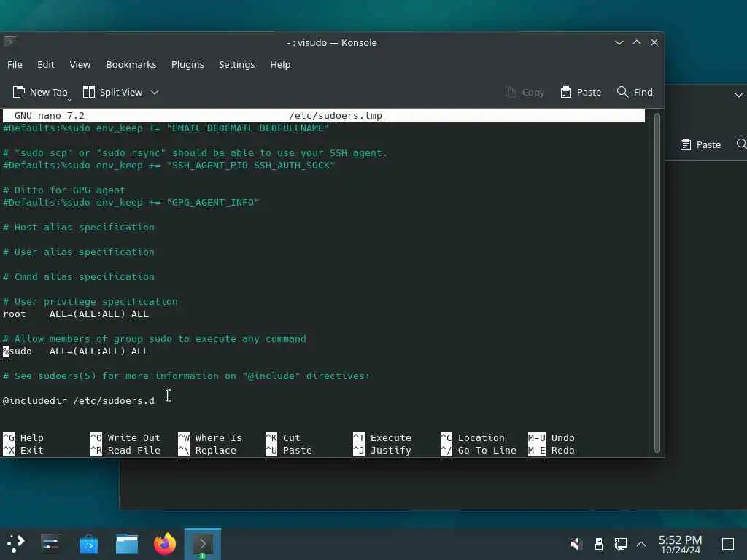This screenshot has height=560, width=747.
Task: Open the View menu
Action: point(80,64)
